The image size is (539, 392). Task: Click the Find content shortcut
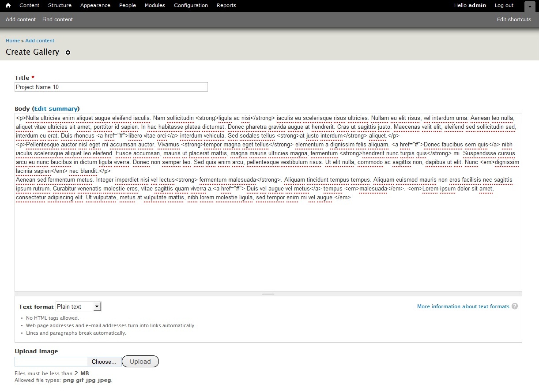pos(57,19)
